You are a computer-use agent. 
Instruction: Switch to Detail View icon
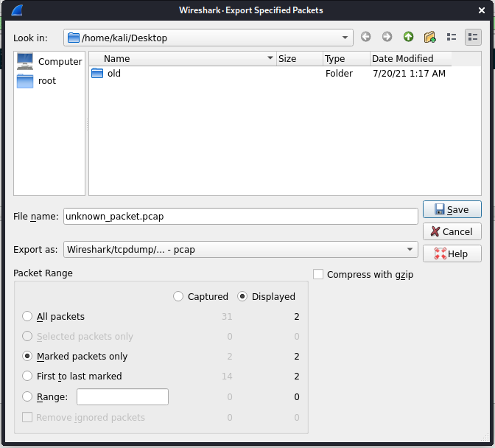[x=472, y=37]
